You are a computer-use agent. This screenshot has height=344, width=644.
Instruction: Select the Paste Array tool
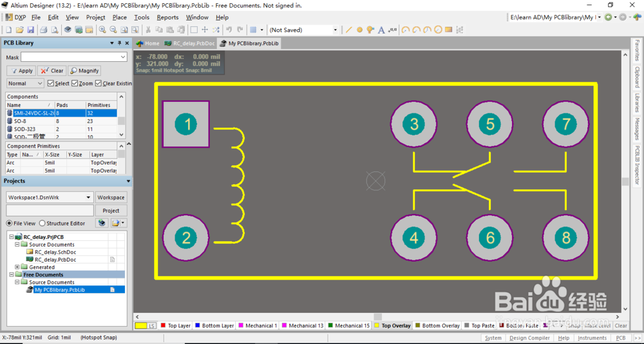coord(460,30)
